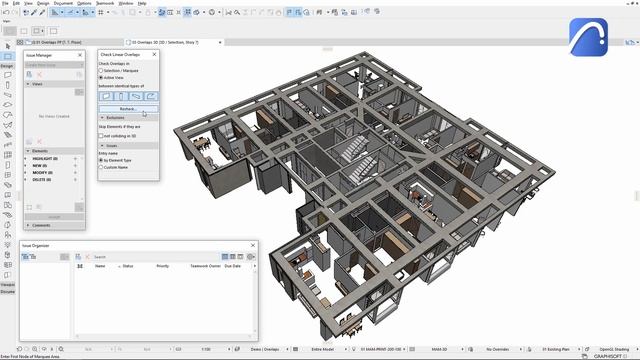The image size is (640, 360).
Task: Switch Issue Organizer to the third layout view
Action: [240, 257]
